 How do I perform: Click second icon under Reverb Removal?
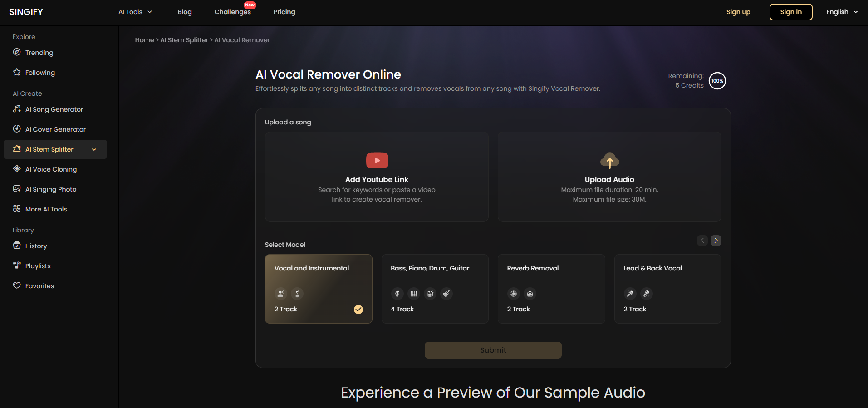point(530,294)
